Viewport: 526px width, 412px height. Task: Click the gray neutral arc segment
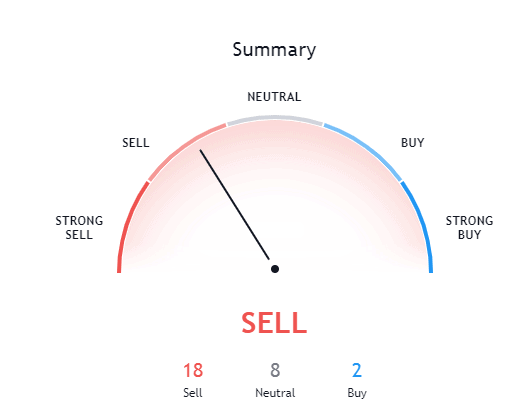tap(275, 118)
